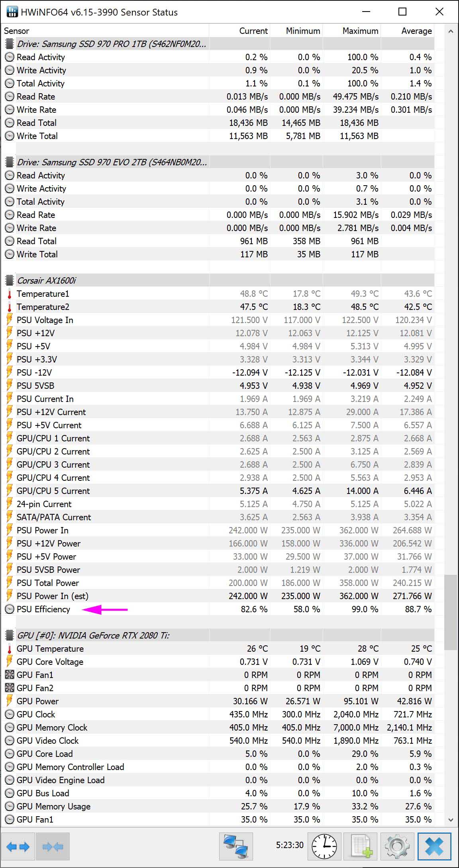Select the GPU/CPU 5 Current row
459x868 pixels.
tap(218, 491)
